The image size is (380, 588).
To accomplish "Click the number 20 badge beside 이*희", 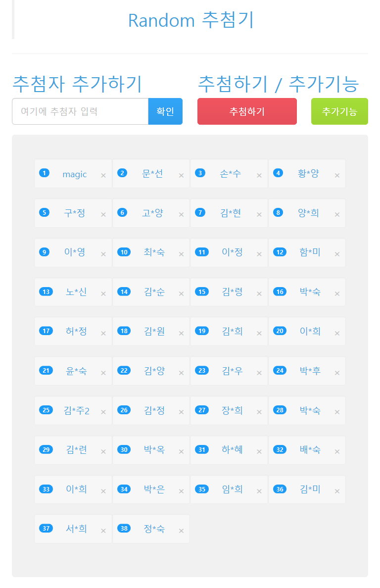I will [x=280, y=331].
